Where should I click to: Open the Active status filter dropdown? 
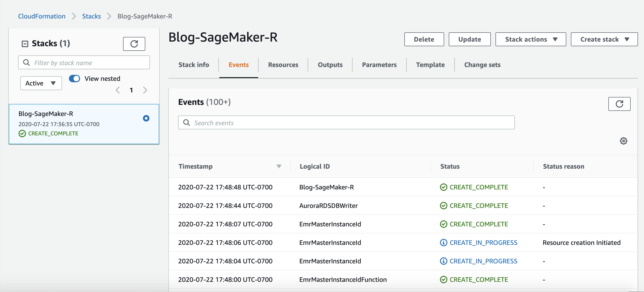click(x=41, y=83)
